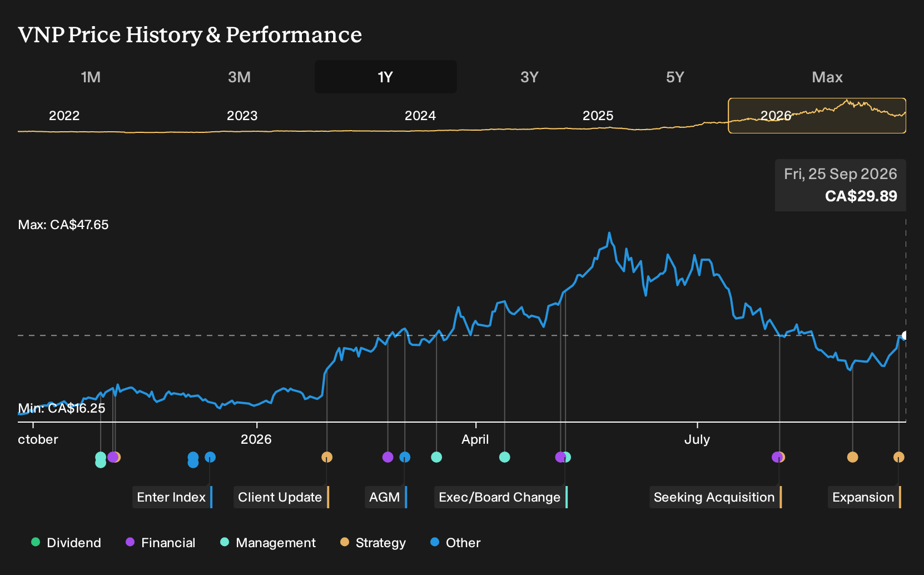Image resolution: width=924 pixels, height=575 pixels.
Task: Toggle the Other legend filter
Action: (x=455, y=543)
